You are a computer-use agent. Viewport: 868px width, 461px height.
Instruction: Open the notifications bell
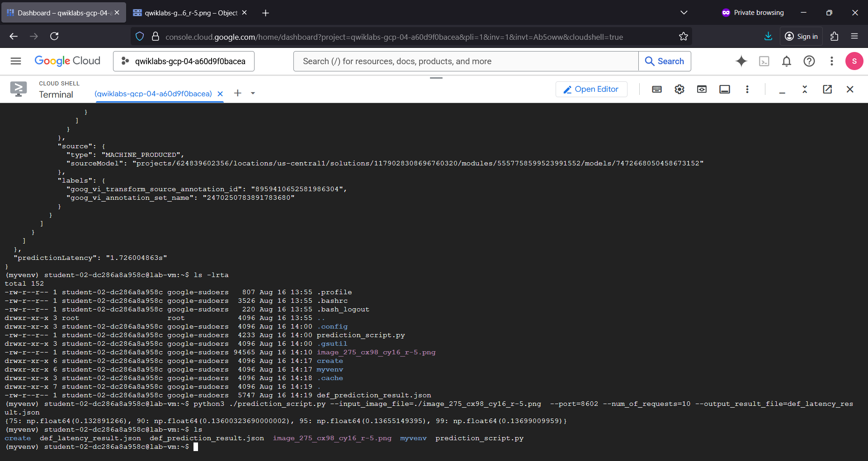pyautogui.click(x=787, y=61)
